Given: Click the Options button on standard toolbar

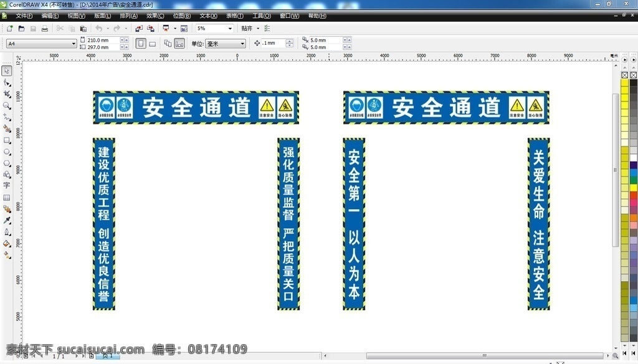Looking at the screenshot, I should 267,29.
